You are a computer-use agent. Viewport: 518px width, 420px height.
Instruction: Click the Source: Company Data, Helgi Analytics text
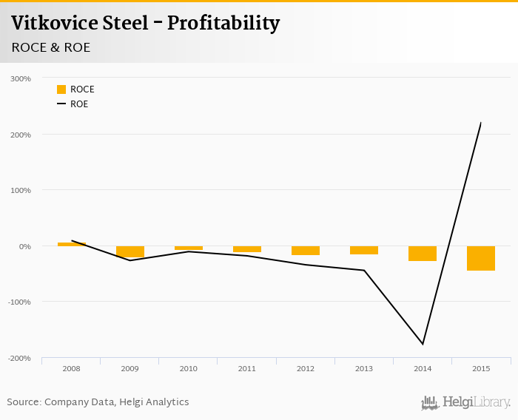98,402
